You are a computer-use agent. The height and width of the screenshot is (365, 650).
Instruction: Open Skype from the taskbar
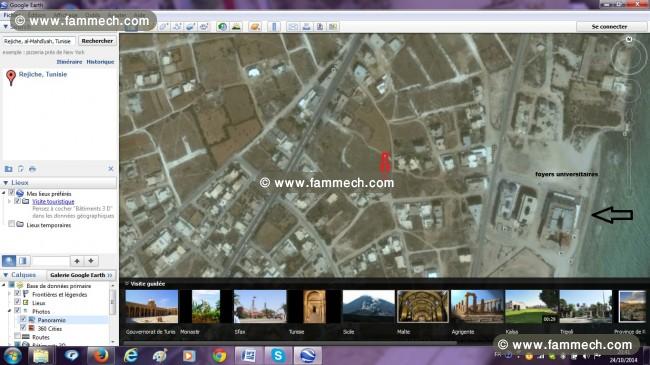click(278, 356)
